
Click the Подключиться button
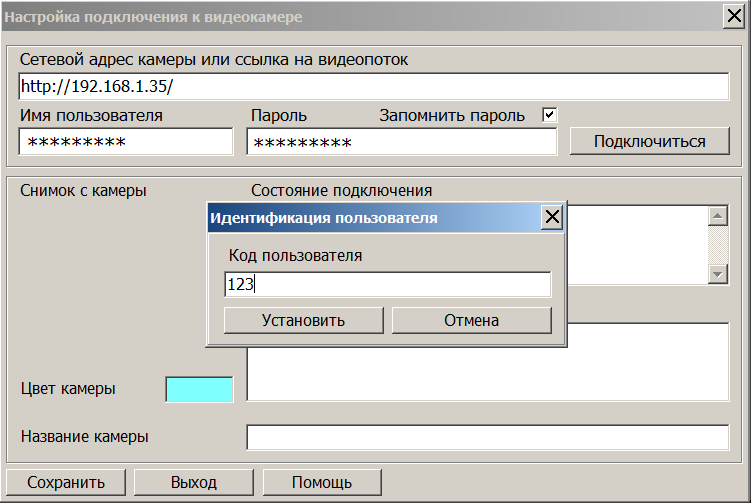(x=649, y=141)
